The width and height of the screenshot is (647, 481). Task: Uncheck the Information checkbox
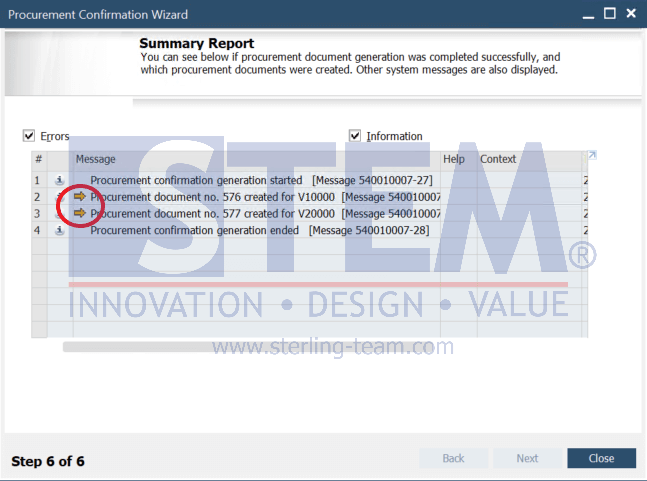[x=355, y=136]
